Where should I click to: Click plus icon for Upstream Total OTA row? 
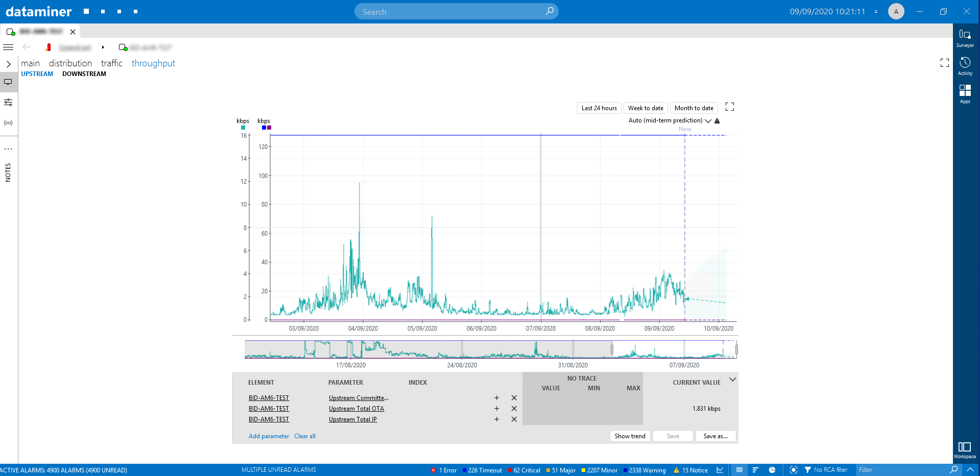pyautogui.click(x=496, y=409)
